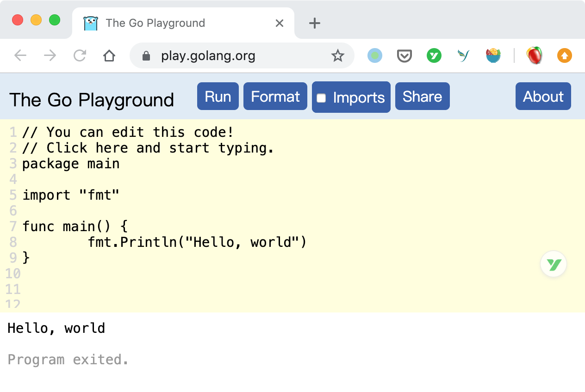Image resolution: width=585 pixels, height=392 pixels.
Task: Open a new browser tab
Action: [315, 23]
